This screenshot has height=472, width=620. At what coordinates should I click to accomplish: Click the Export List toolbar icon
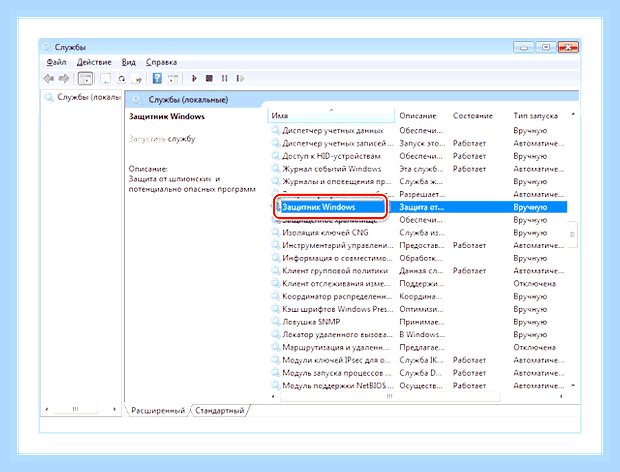pos(137,79)
